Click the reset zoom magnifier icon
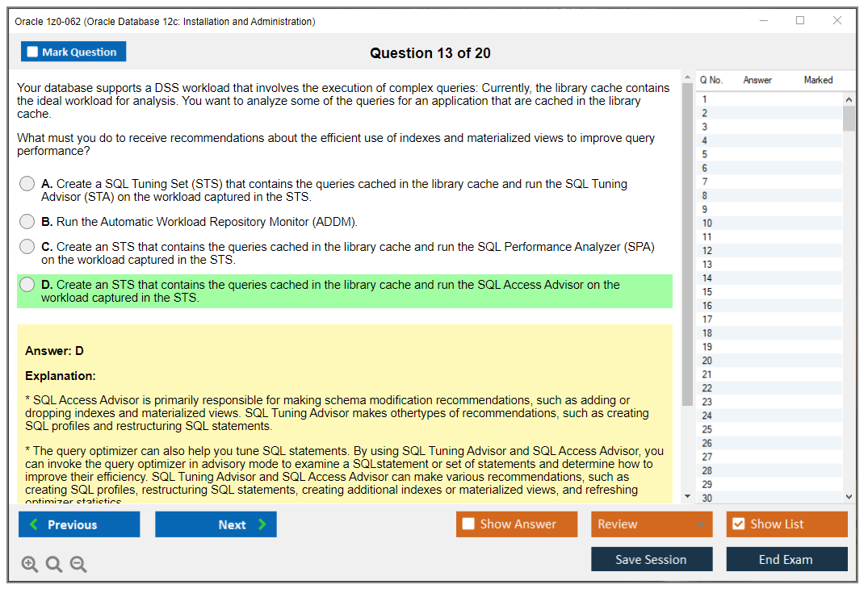This screenshot has width=868, height=593. 54,565
